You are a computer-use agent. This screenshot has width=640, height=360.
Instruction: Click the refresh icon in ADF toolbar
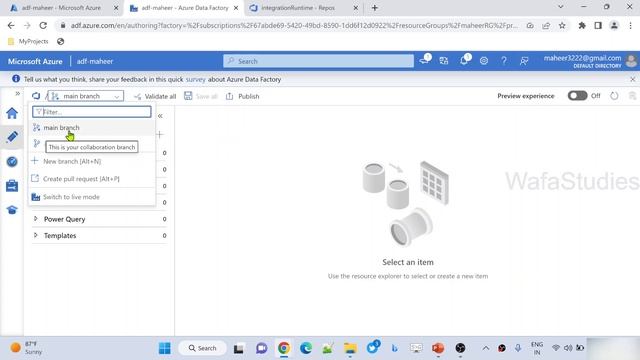(614, 96)
